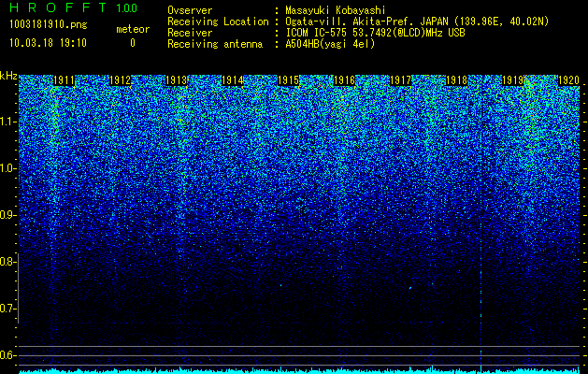
Task: Click the A504HB(yagi 4el) antenna text
Action: coord(330,44)
